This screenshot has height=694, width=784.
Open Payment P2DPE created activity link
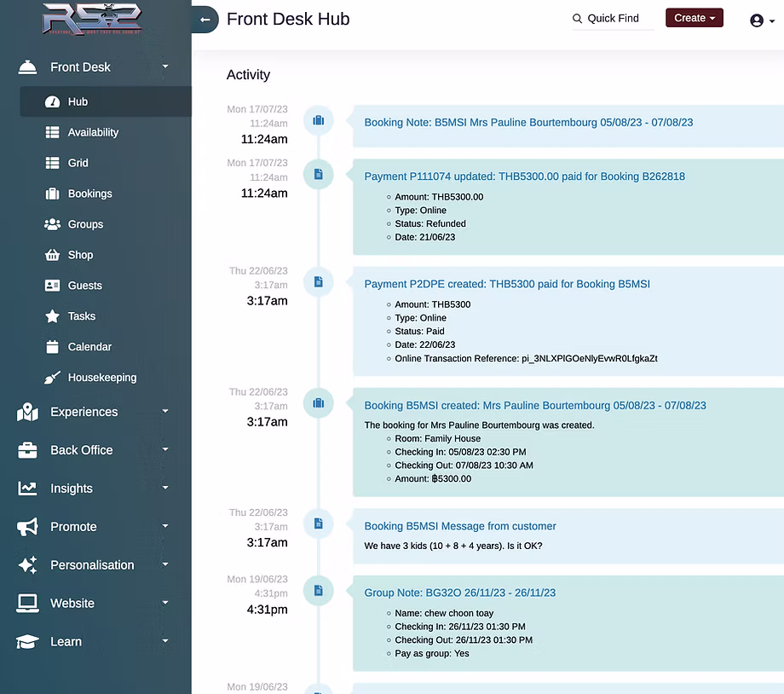point(507,284)
